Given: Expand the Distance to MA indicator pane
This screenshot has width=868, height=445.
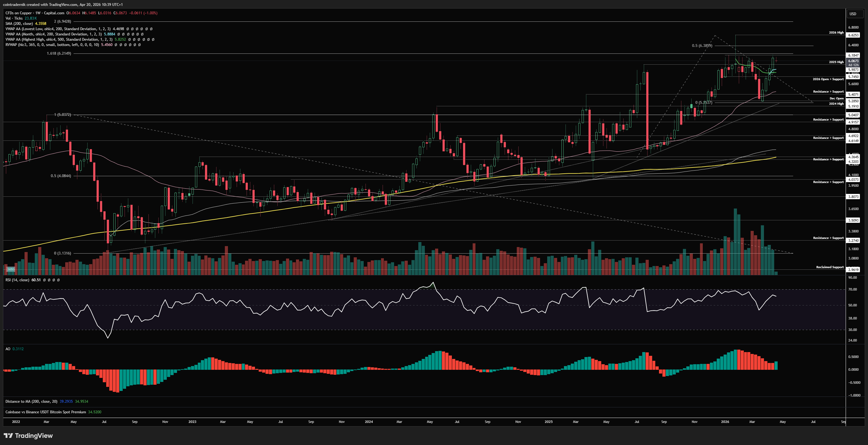Looking at the screenshot, I should tap(31, 401).
